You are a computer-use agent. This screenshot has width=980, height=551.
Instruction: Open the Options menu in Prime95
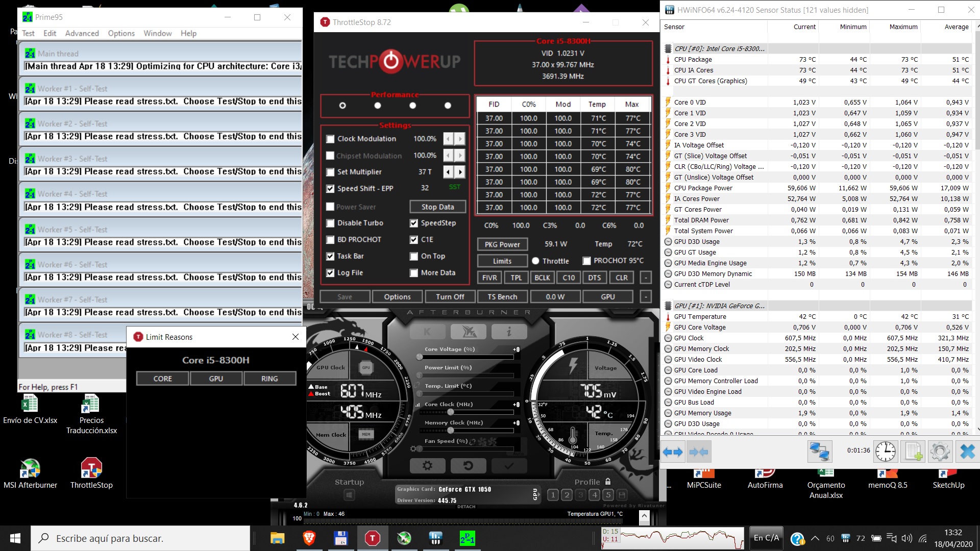pyautogui.click(x=121, y=33)
